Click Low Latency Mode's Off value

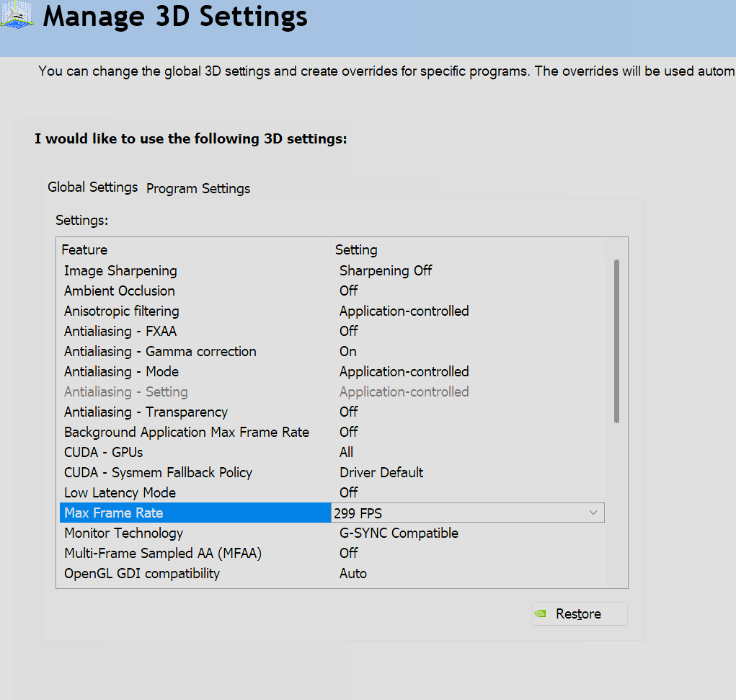tap(348, 492)
